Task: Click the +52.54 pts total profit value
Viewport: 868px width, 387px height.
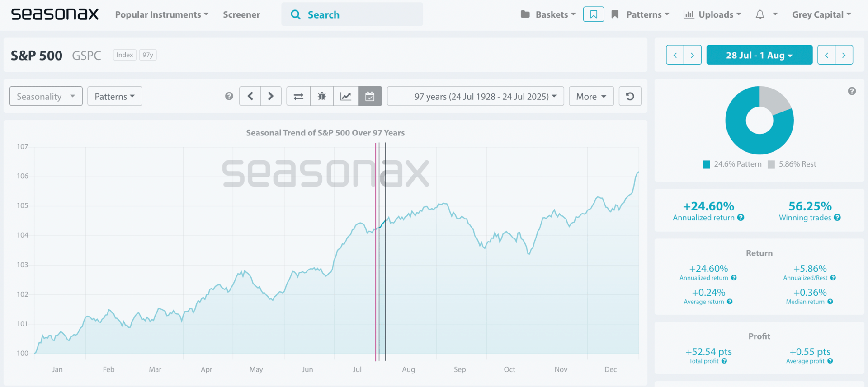Action: click(x=708, y=352)
